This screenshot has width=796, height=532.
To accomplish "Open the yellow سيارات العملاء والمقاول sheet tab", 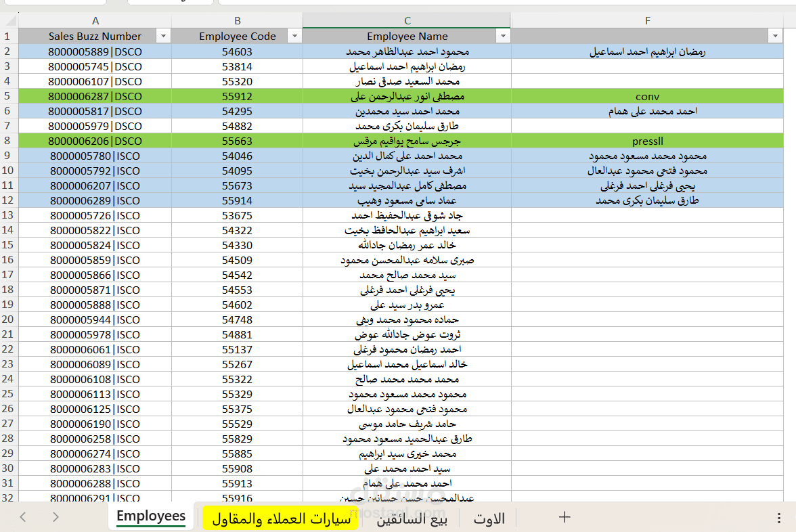I will tap(281, 518).
